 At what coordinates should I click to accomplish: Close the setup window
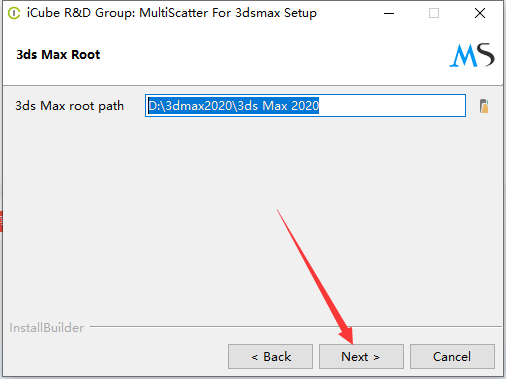(x=480, y=13)
